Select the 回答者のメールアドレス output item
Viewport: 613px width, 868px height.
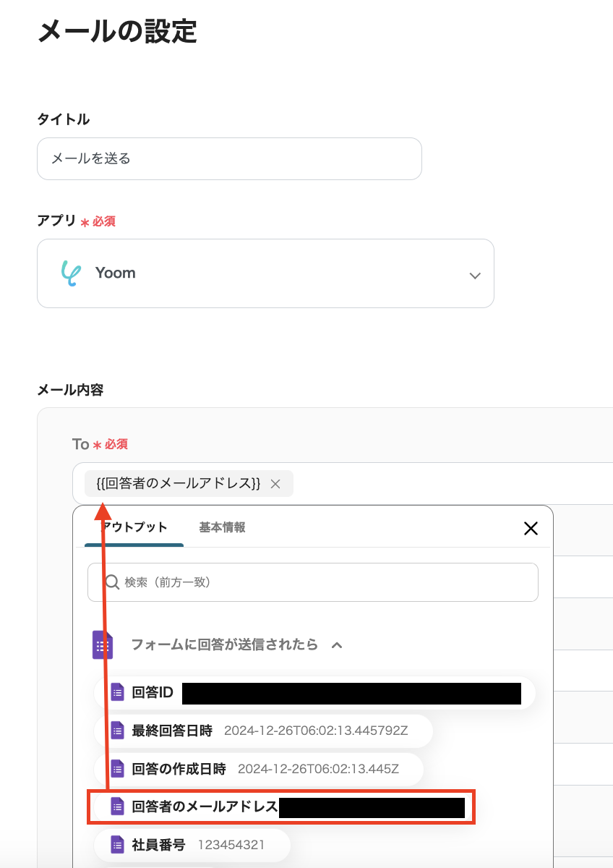pos(280,807)
